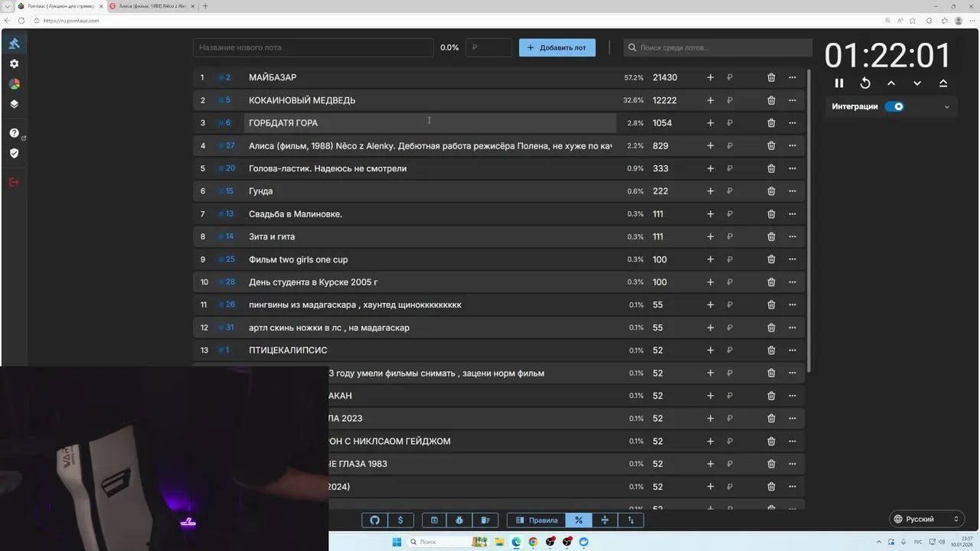Delete the ПТИЦЕКАЛИПСИС lot
Viewport: 980px width, 551px height.
771,350
